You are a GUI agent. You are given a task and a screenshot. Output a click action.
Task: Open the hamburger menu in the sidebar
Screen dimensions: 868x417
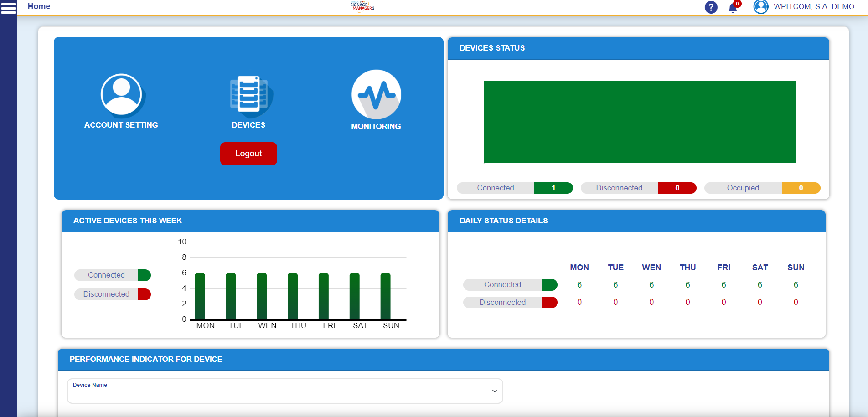click(x=8, y=8)
